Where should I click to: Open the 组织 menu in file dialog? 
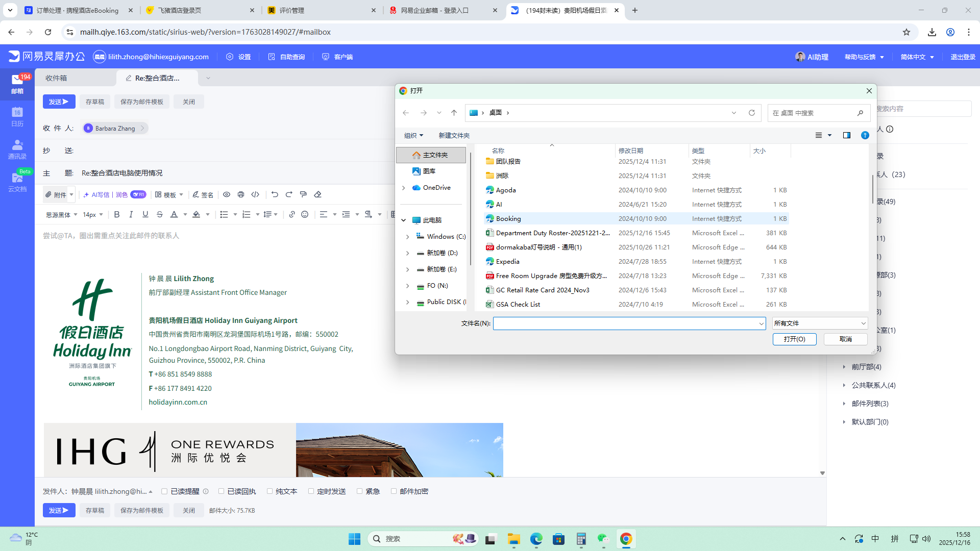point(413,135)
